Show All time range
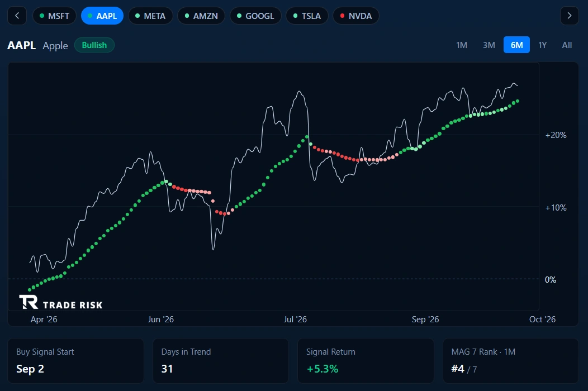The image size is (588, 391). pos(567,45)
